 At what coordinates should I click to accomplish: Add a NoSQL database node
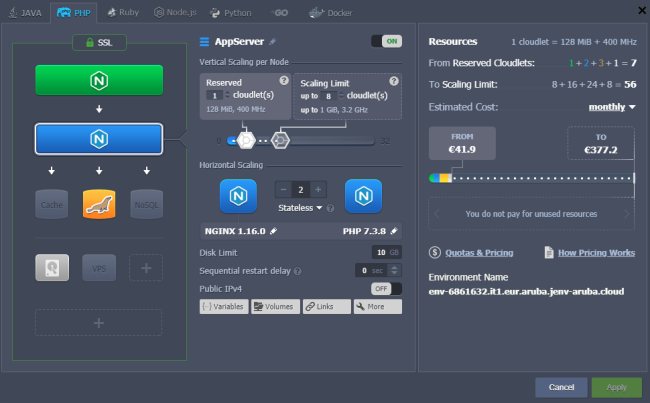(x=146, y=204)
